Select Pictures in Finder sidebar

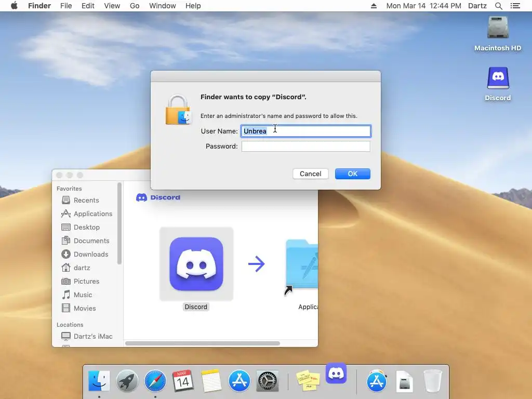pos(86,281)
